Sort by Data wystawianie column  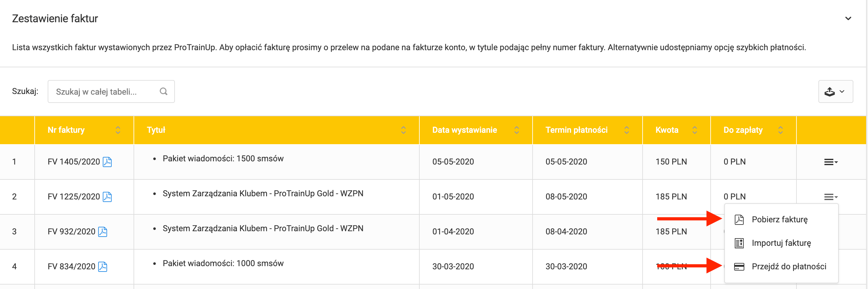tap(516, 130)
